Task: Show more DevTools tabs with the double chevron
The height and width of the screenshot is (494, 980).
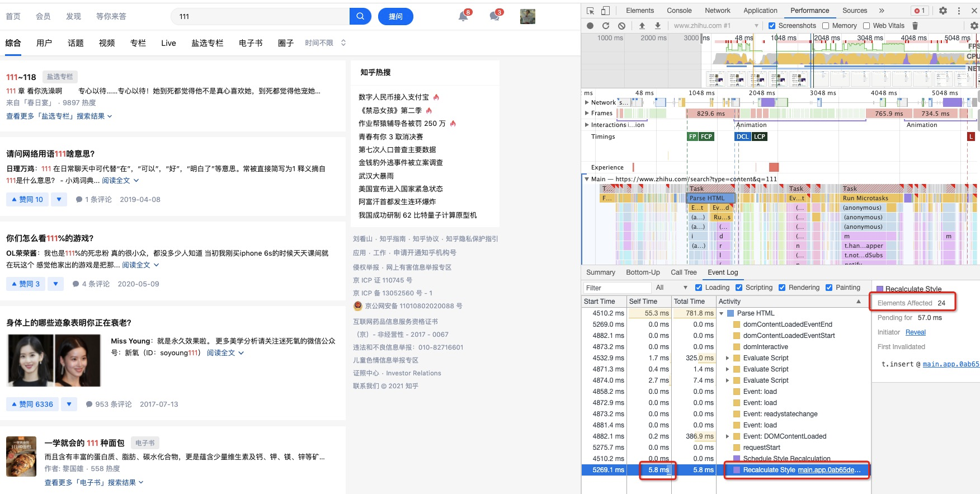Action: click(x=882, y=11)
